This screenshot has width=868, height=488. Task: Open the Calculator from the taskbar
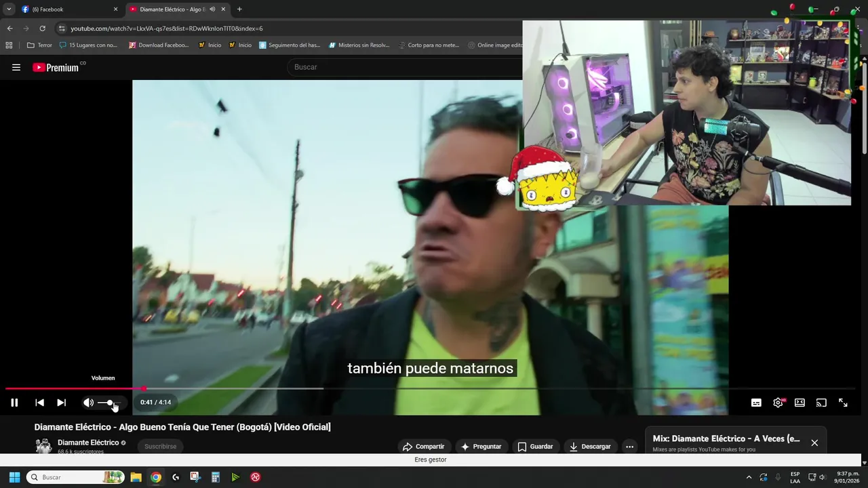216,477
